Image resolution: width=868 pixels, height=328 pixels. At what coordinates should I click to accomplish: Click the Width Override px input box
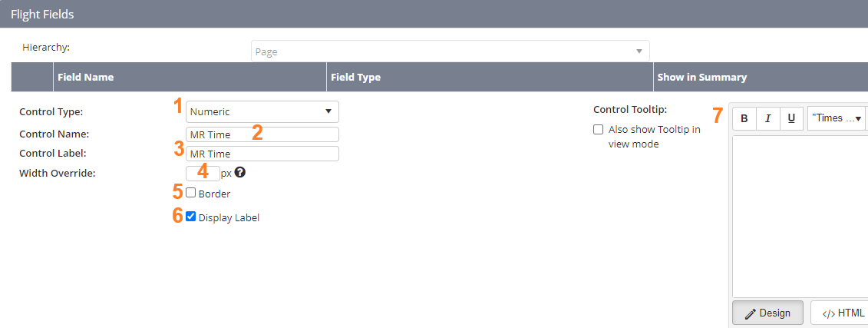point(203,173)
